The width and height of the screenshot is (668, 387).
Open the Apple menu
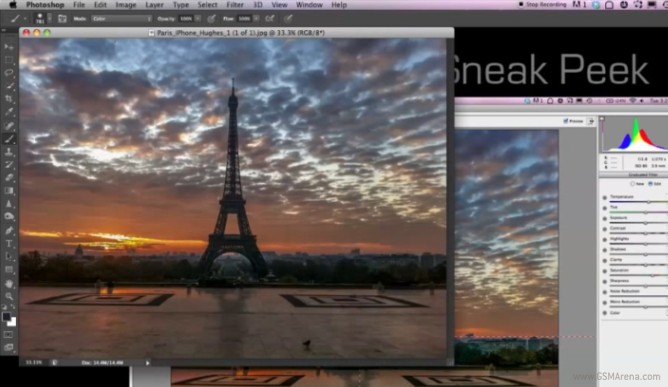(13, 5)
